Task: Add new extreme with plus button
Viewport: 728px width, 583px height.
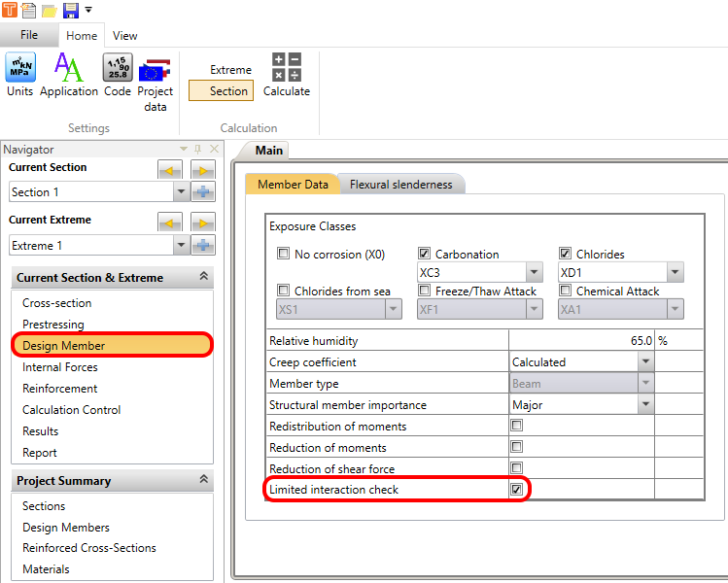Action: 203,245
